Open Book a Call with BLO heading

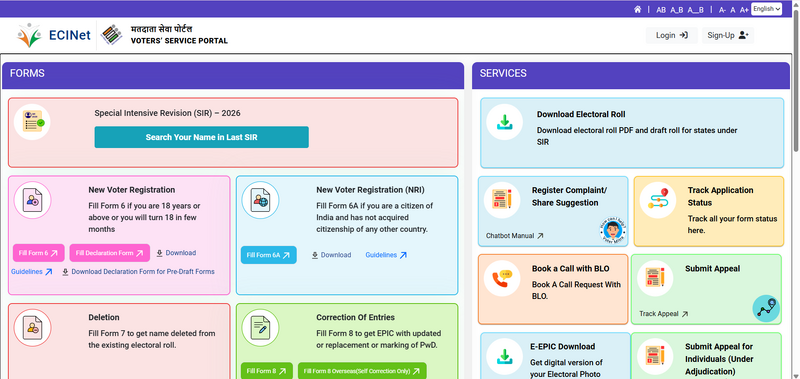pyautogui.click(x=570, y=269)
